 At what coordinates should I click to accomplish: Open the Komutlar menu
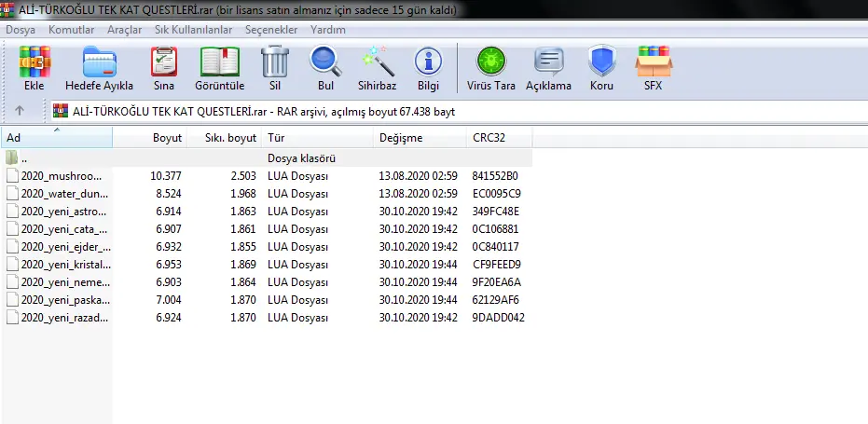(x=72, y=30)
